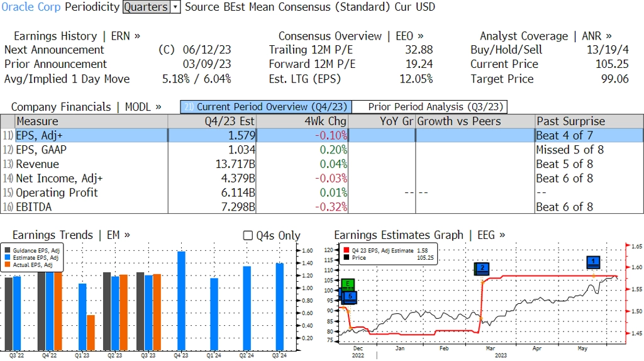This screenshot has height=361, width=644.
Task: Click the Net Income estimate 4.379B
Action: [x=238, y=179]
